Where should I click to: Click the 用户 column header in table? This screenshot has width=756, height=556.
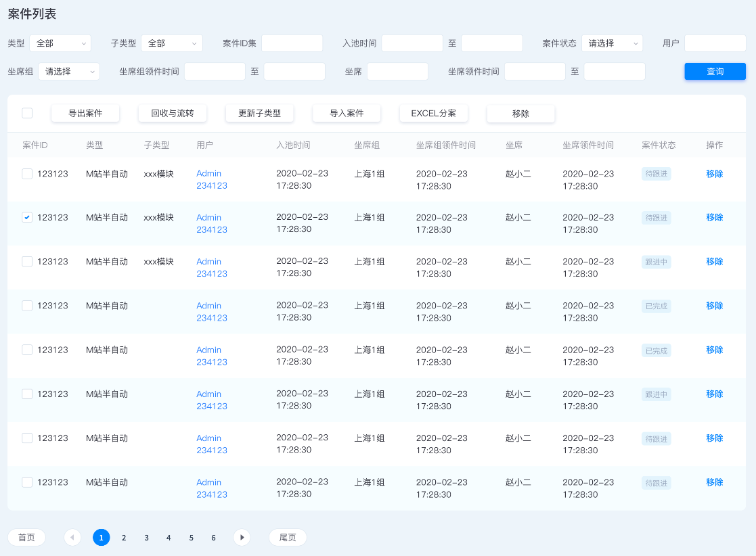click(205, 145)
